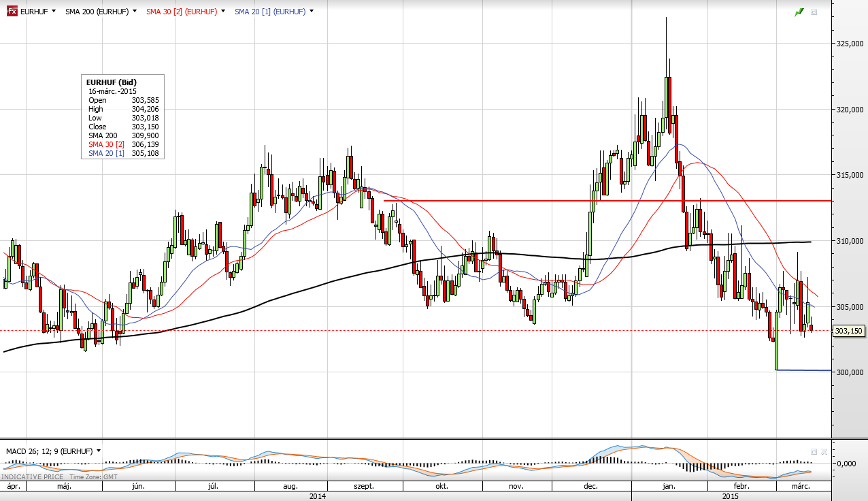Click the 325,000 price axis label
This screenshot has width=868, height=501.
coord(849,44)
